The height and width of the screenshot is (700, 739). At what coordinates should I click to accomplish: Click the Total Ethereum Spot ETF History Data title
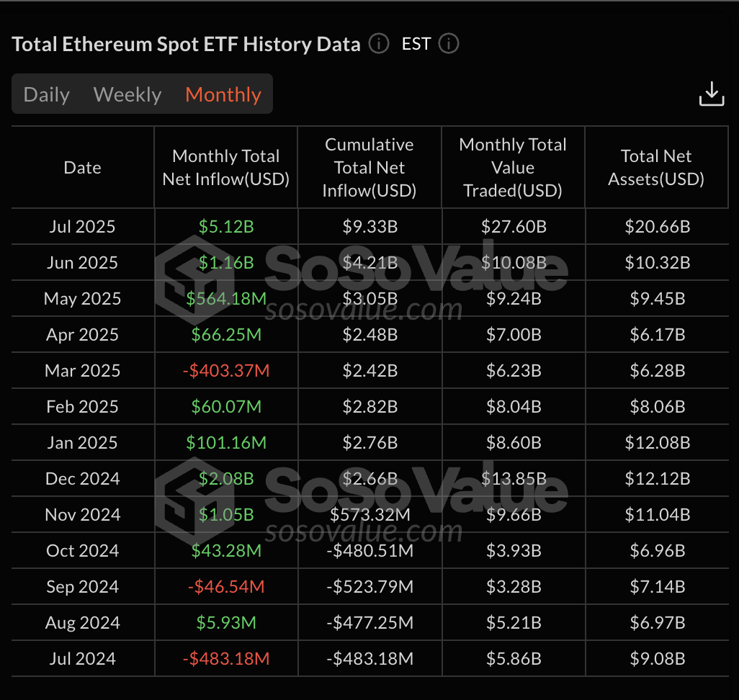point(186,44)
